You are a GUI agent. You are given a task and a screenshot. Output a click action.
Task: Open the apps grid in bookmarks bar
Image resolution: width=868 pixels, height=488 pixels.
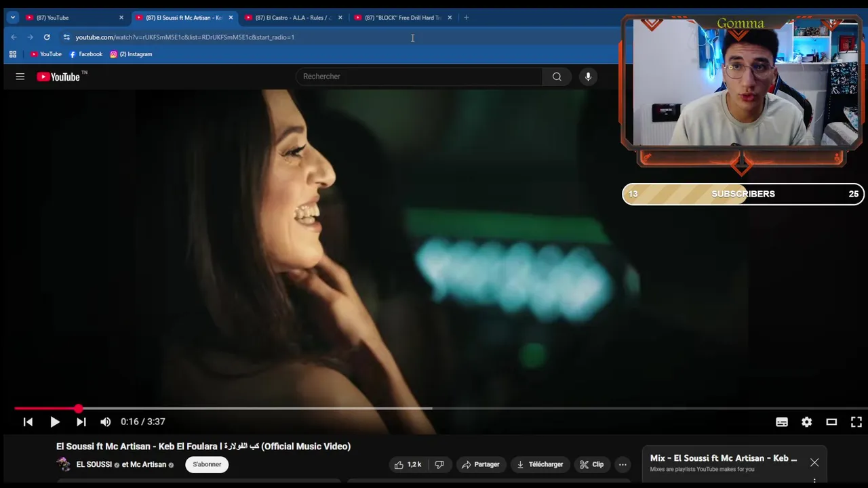pyautogui.click(x=12, y=54)
